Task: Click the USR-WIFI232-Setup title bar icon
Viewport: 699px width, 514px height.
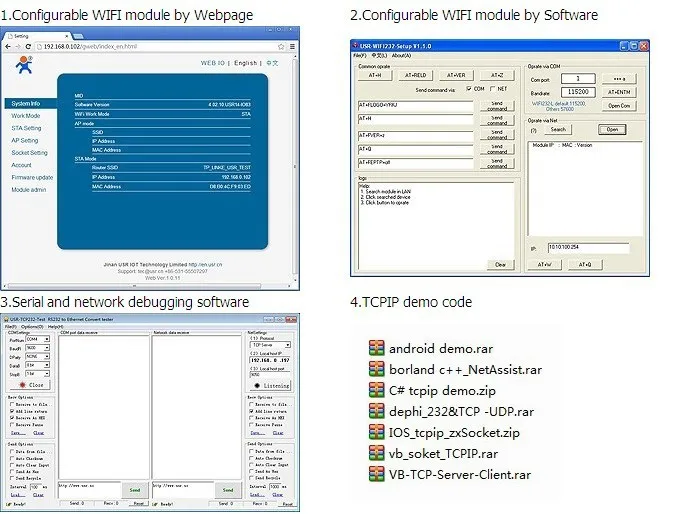Action: click(355, 45)
